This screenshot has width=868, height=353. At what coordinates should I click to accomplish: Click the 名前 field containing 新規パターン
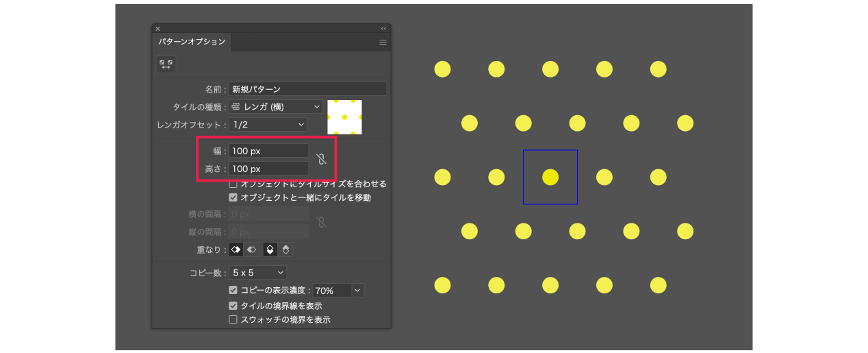[x=307, y=89]
